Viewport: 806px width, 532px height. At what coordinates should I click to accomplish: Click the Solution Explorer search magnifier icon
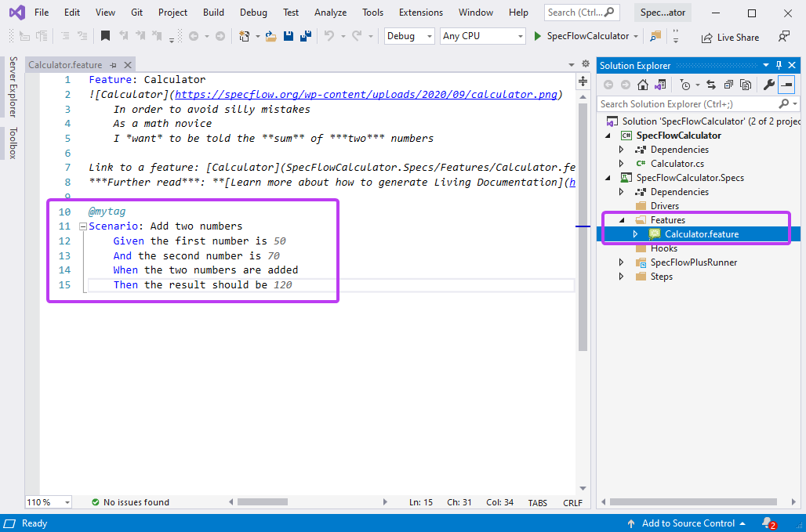pyautogui.click(x=783, y=103)
